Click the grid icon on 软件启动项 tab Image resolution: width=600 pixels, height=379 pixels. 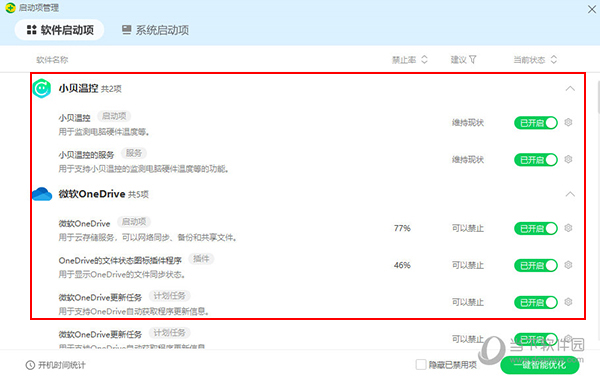tap(31, 30)
